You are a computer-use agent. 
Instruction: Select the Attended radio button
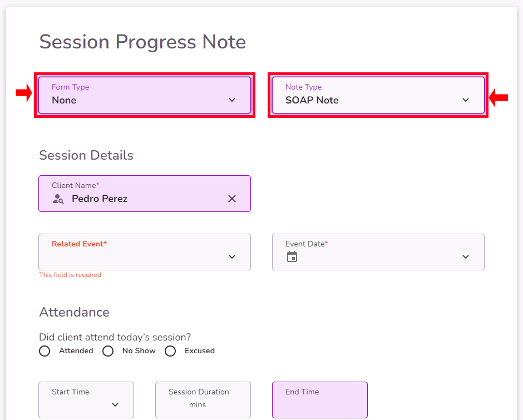pyautogui.click(x=45, y=351)
